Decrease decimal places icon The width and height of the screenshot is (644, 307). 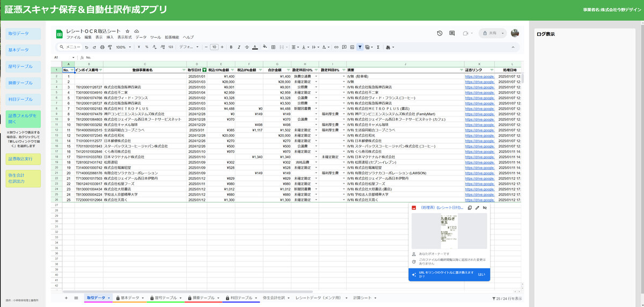(155, 47)
